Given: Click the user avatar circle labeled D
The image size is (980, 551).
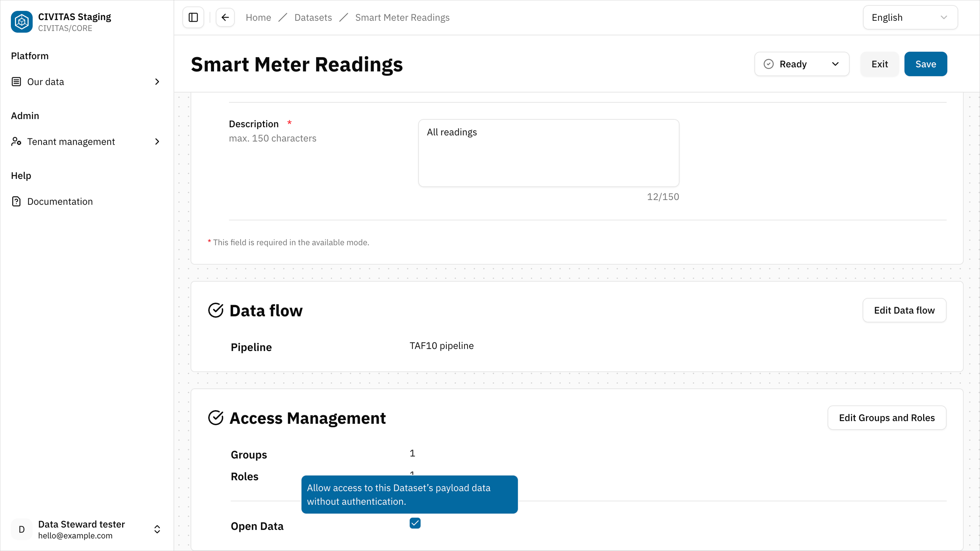Looking at the screenshot, I should tap(21, 529).
